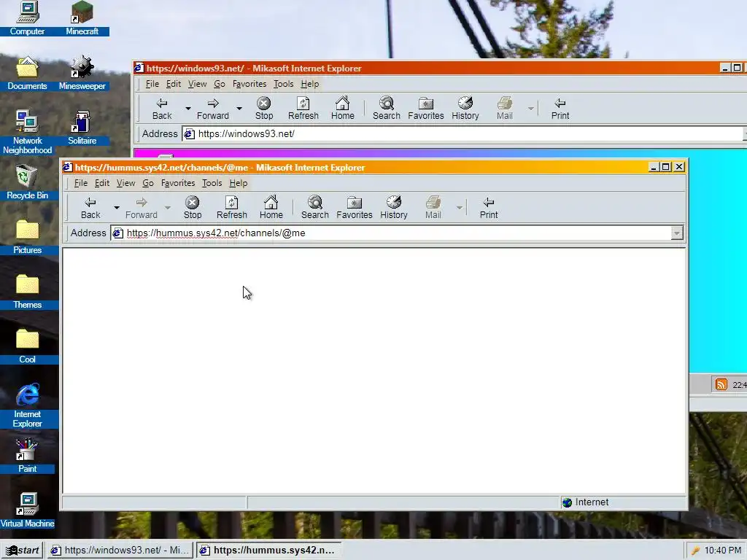
Task: Click the system tray icon beside the clock
Action: (695, 551)
